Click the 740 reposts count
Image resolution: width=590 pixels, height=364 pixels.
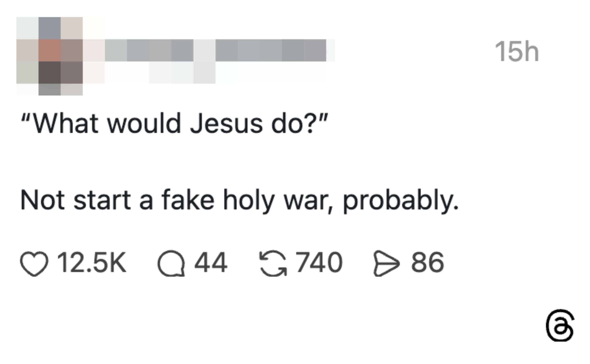point(319,262)
